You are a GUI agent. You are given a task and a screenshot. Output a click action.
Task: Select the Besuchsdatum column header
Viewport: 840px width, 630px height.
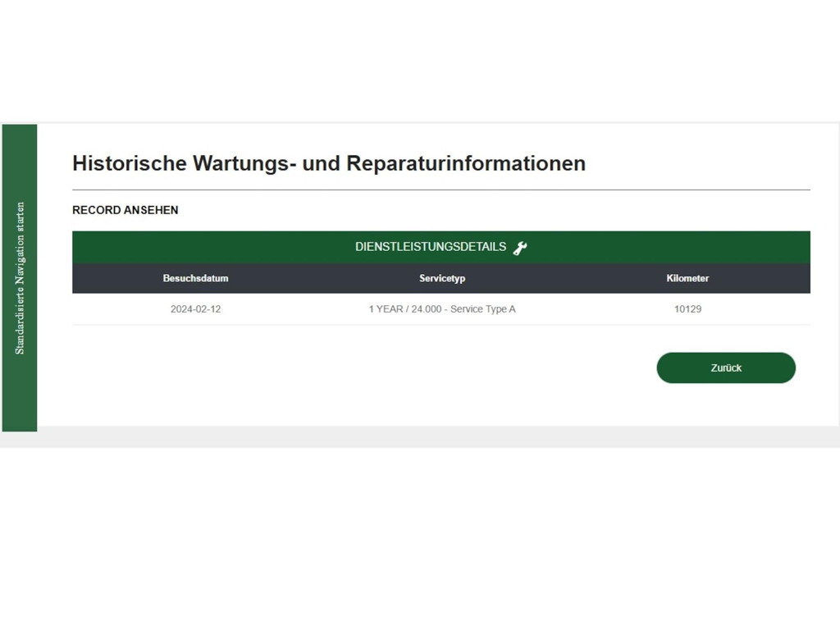(x=195, y=278)
